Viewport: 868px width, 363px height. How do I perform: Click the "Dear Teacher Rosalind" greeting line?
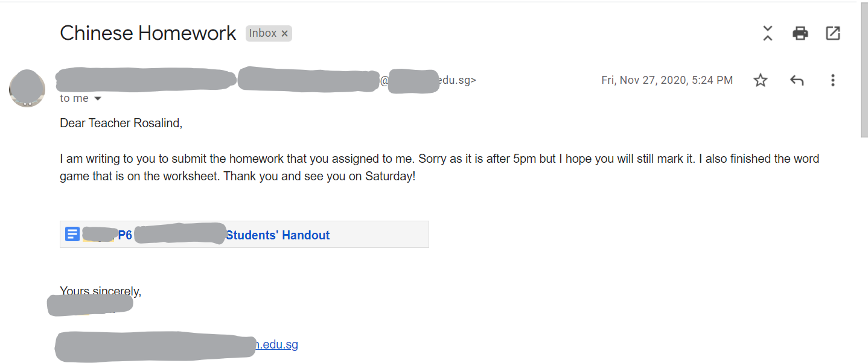coord(121,124)
